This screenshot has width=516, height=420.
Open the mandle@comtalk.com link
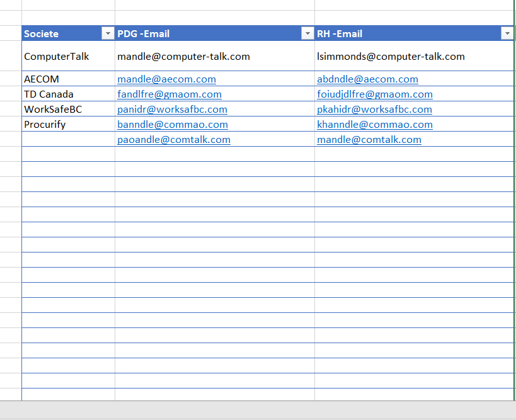point(369,140)
